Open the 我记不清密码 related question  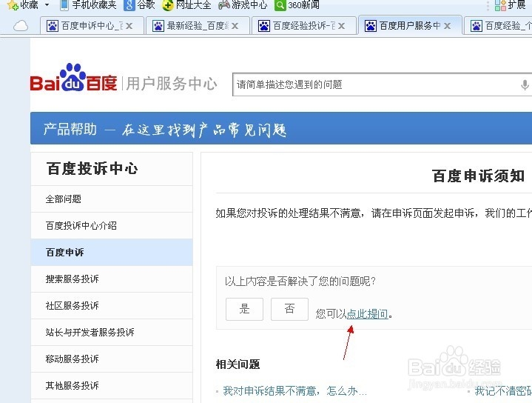[503, 391]
